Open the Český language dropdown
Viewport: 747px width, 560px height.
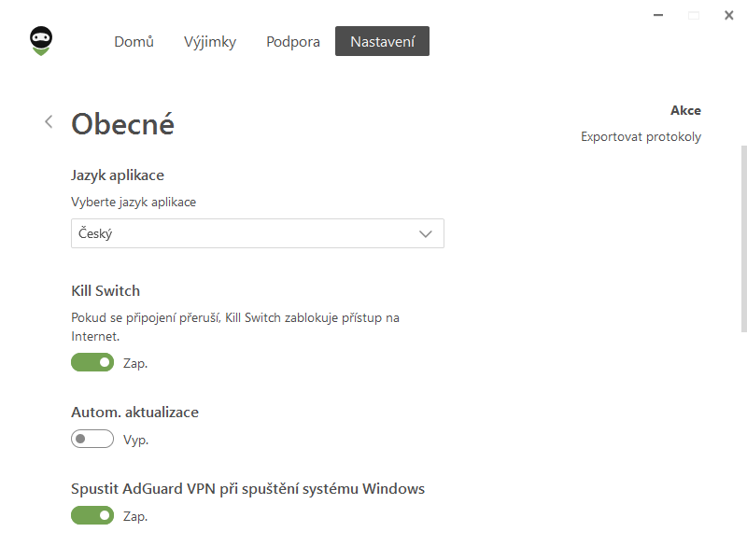[x=258, y=233]
